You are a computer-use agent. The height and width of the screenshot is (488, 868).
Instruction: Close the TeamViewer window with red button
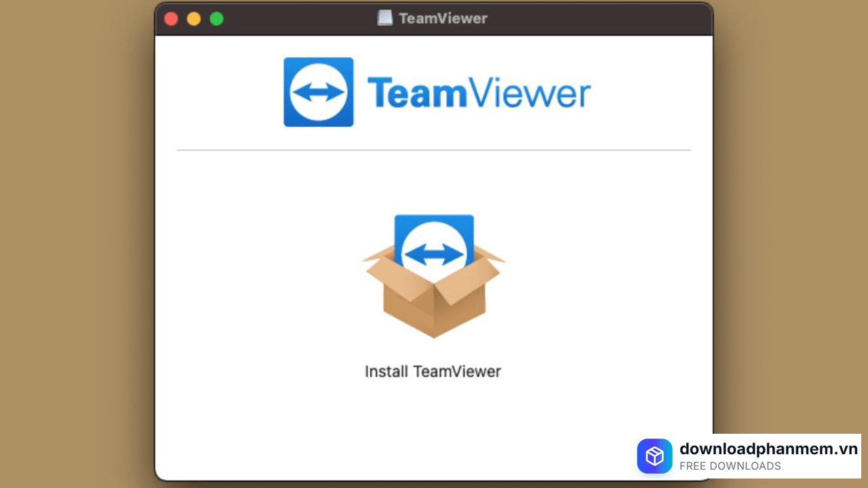pyautogui.click(x=171, y=19)
